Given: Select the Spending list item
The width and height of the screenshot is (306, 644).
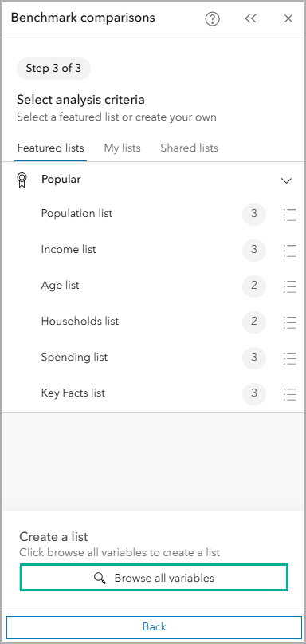Looking at the screenshot, I should tap(74, 357).
